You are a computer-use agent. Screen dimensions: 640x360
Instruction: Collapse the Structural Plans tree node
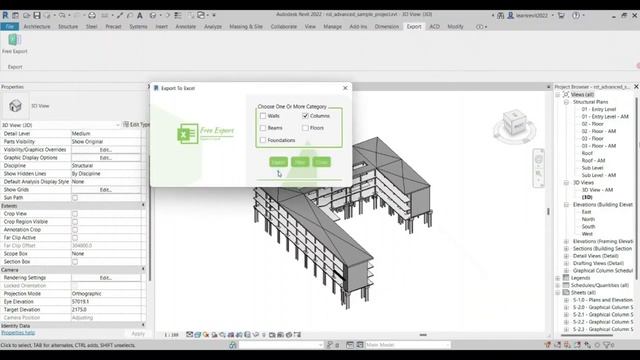click(566, 102)
